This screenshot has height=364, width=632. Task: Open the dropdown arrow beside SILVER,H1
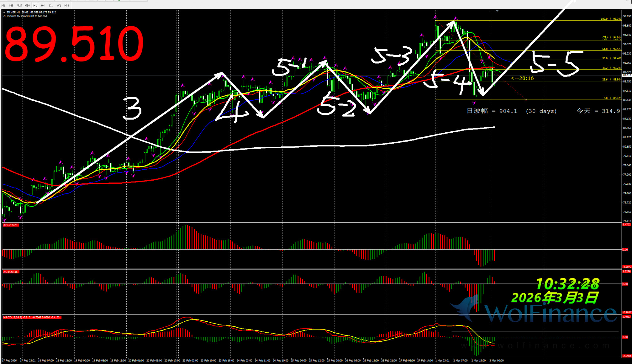[4, 12]
